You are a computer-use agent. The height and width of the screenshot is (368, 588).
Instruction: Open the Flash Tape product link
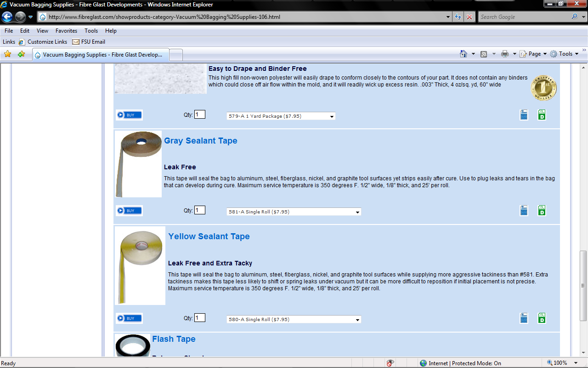174,339
